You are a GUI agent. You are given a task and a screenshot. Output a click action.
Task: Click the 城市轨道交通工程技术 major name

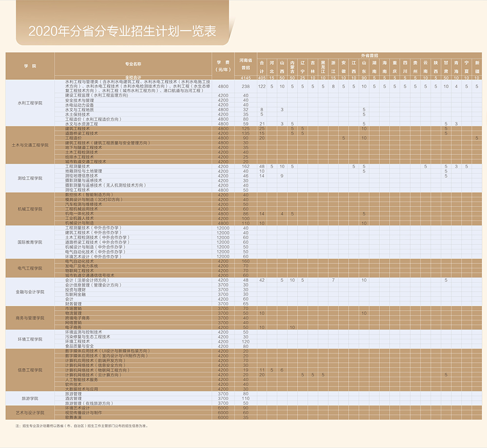86,162
